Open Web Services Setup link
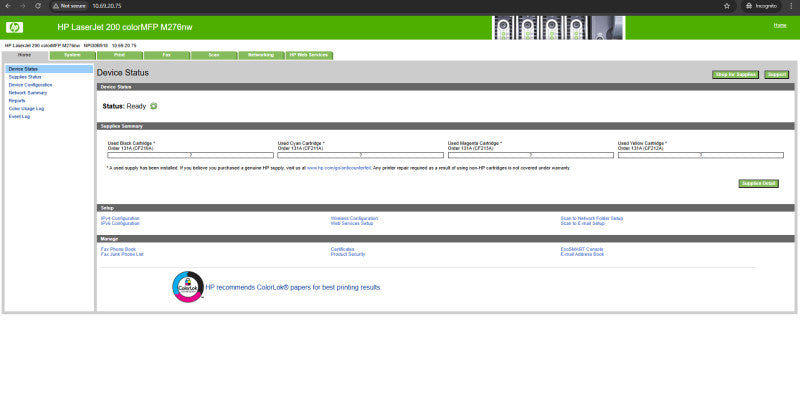The width and height of the screenshot is (800, 409). point(352,223)
